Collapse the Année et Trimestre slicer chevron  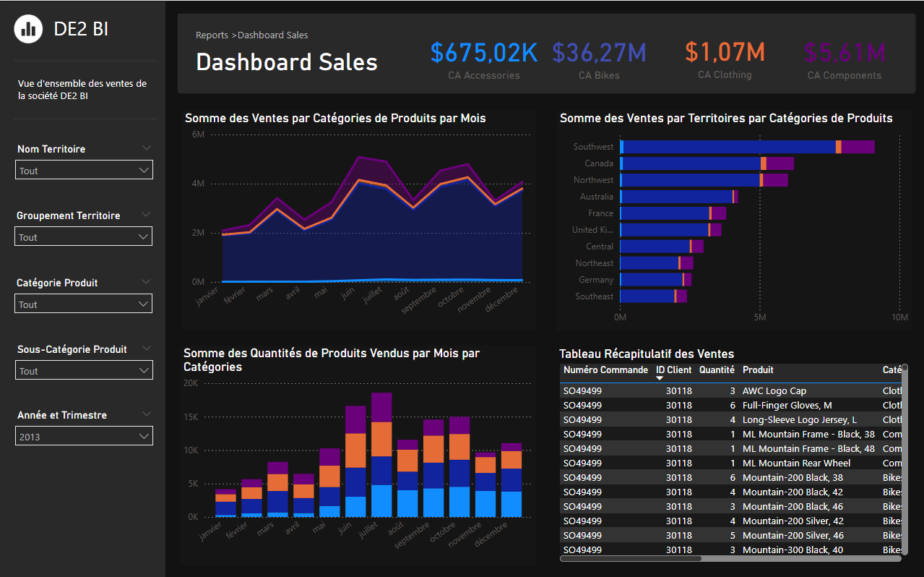click(x=147, y=414)
